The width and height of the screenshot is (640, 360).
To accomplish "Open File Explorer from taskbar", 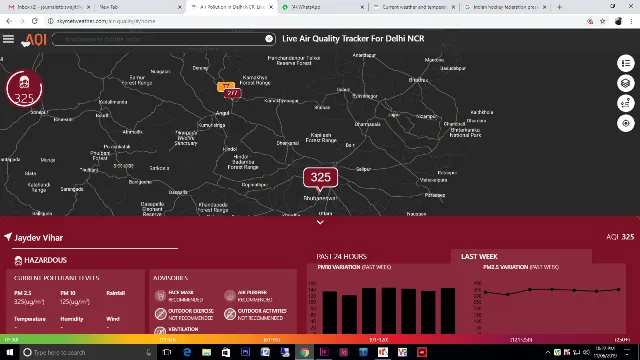I will (x=206, y=352).
